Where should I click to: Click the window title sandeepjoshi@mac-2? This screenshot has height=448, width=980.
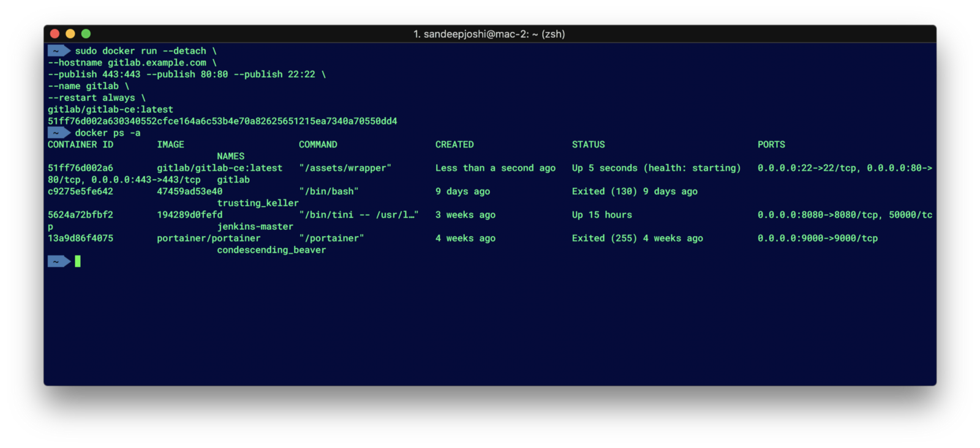coord(489,34)
